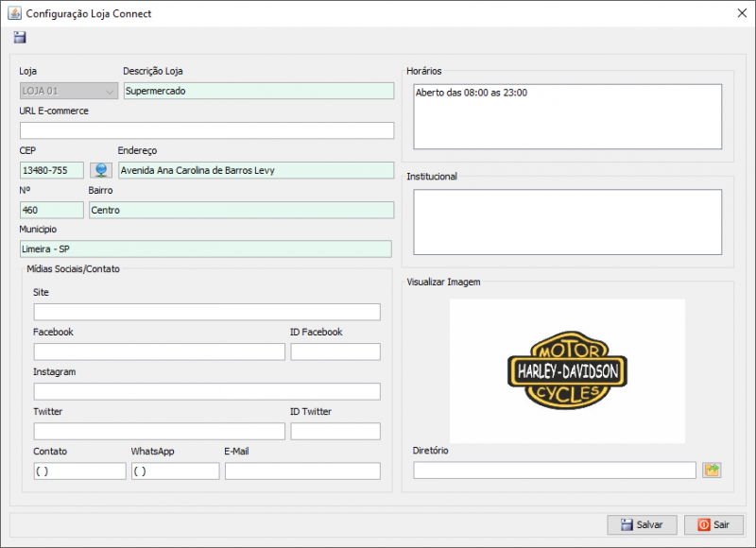This screenshot has width=756, height=548.
Task: Click the save floppy icon in the toolbar
Action: pyautogui.click(x=20, y=37)
